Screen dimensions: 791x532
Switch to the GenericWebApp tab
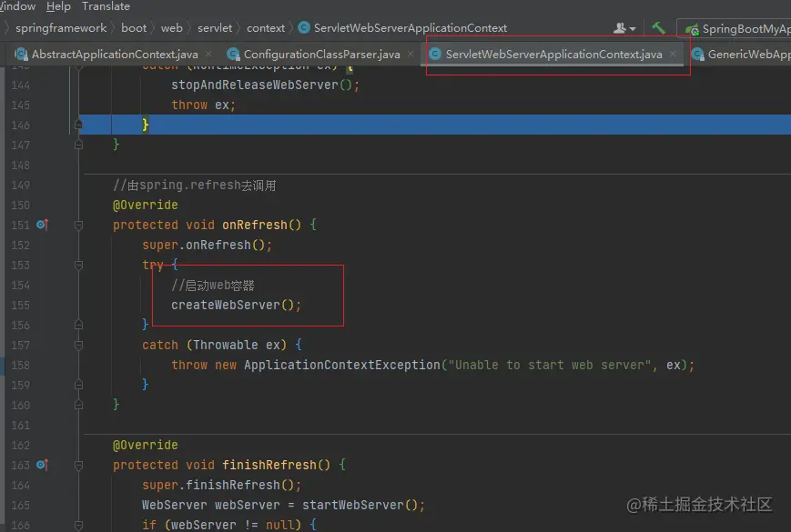tap(748, 54)
